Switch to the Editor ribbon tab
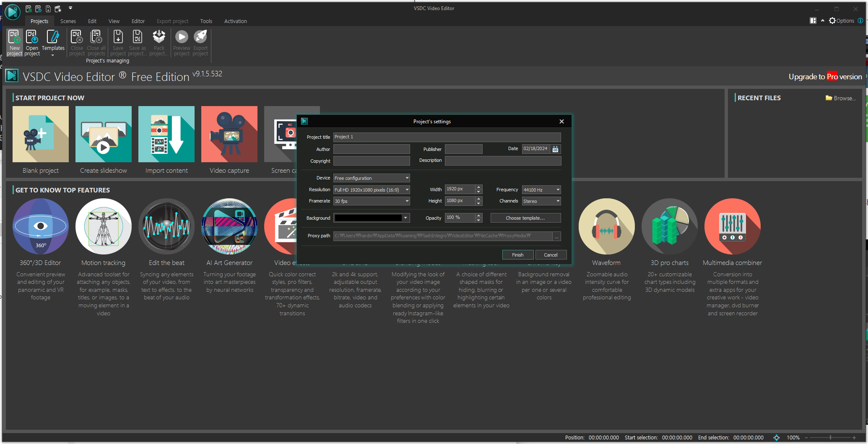The height and width of the screenshot is (444, 868). pyautogui.click(x=138, y=21)
